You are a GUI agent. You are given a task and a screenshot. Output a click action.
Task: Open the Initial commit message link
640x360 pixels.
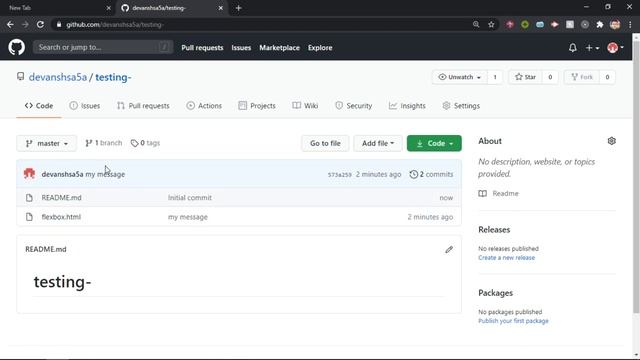pyautogui.click(x=190, y=198)
